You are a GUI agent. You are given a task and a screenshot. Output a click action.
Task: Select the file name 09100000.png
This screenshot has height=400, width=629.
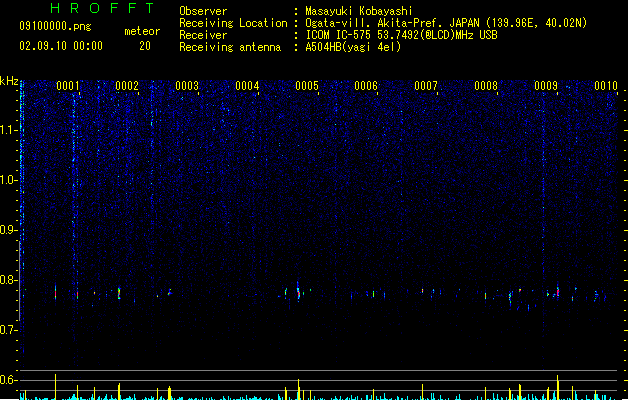[x=55, y=26]
